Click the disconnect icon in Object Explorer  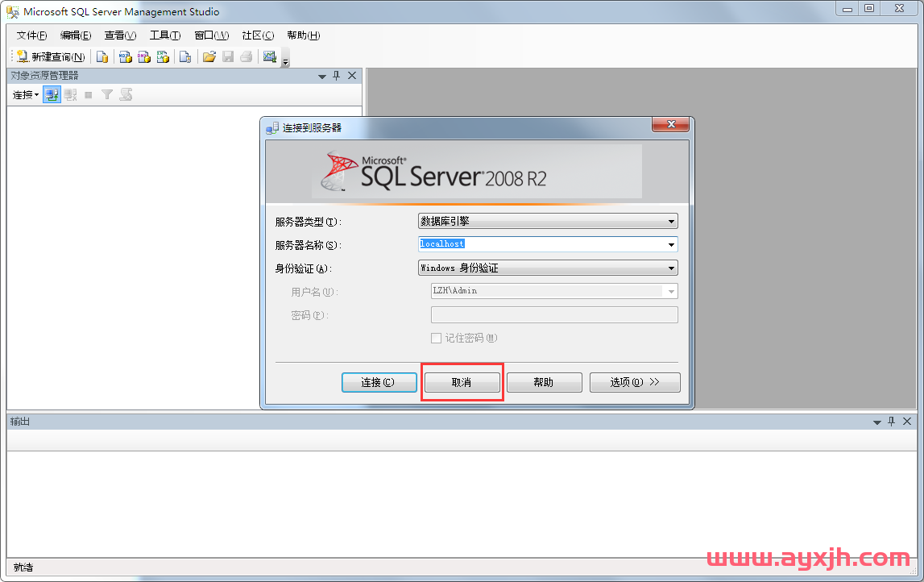tap(71, 94)
